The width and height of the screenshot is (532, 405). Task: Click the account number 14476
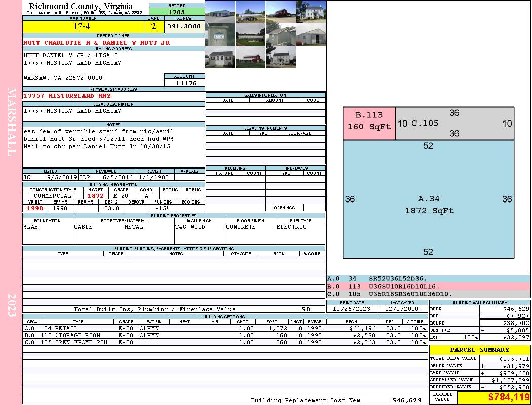(186, 83)
